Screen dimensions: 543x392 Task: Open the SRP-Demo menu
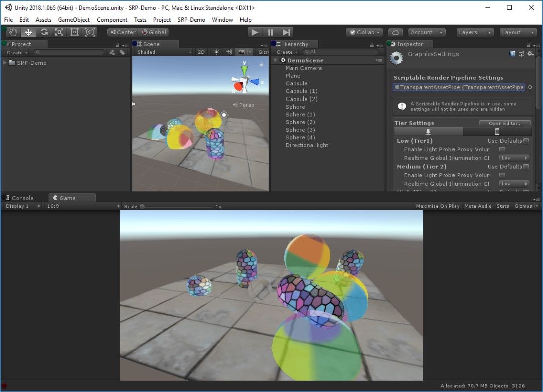click(x=191, y=20)
